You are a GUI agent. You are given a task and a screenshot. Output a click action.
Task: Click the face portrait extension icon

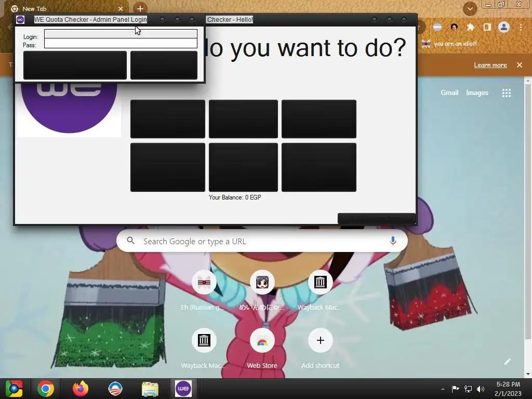click(454, 27)
